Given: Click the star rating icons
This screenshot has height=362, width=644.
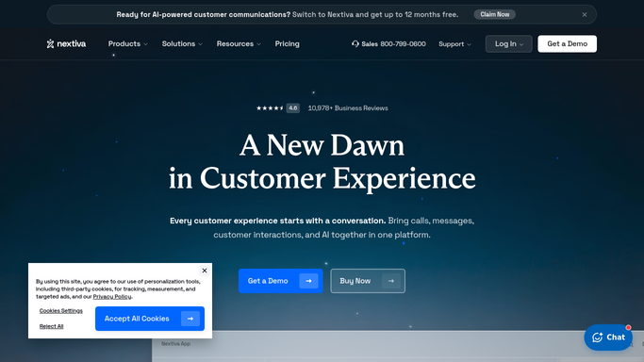Looking at the screenshot, I should point(270,108).
